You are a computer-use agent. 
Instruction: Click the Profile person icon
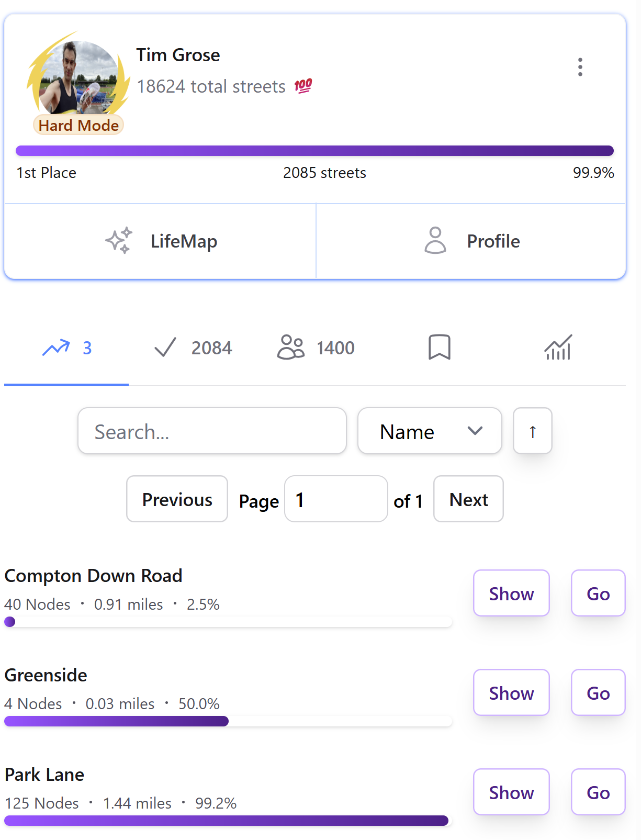click(435, 241)
